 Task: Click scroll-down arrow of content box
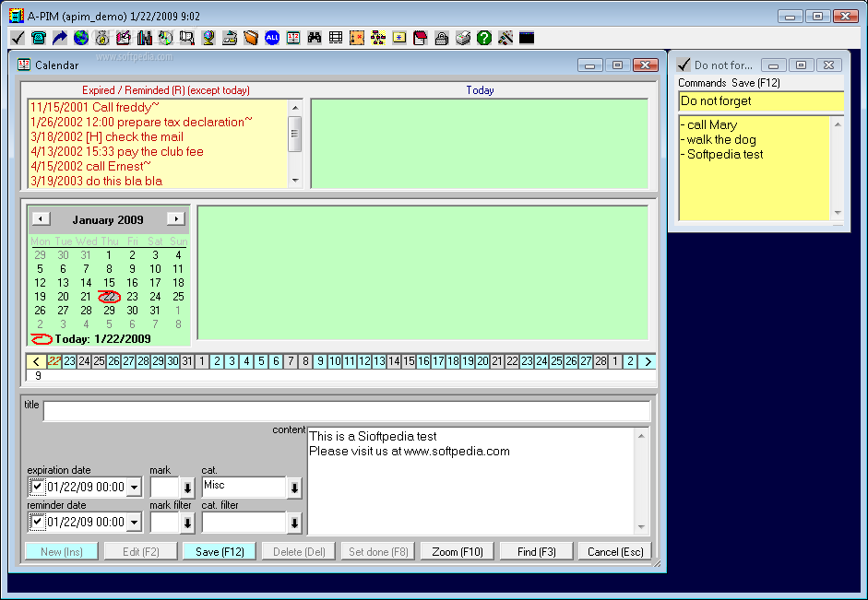[641, 527]
